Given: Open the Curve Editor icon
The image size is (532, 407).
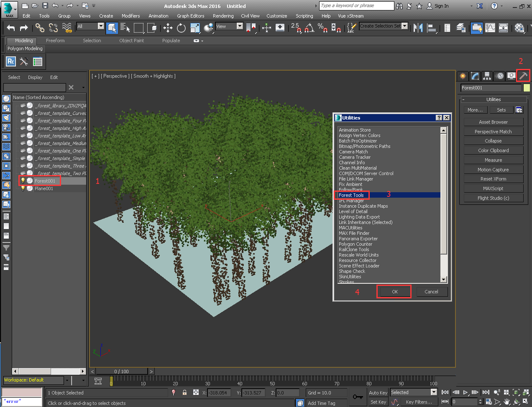Looking at the screenshot, I should 490,28.
